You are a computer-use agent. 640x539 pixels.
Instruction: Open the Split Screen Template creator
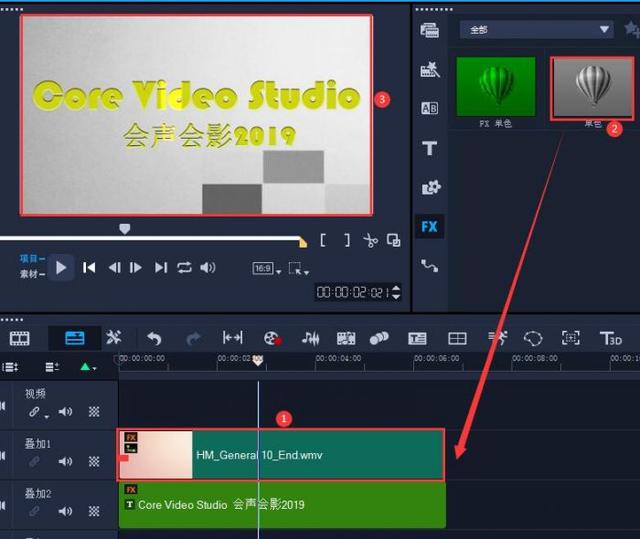tap(457, 338)
